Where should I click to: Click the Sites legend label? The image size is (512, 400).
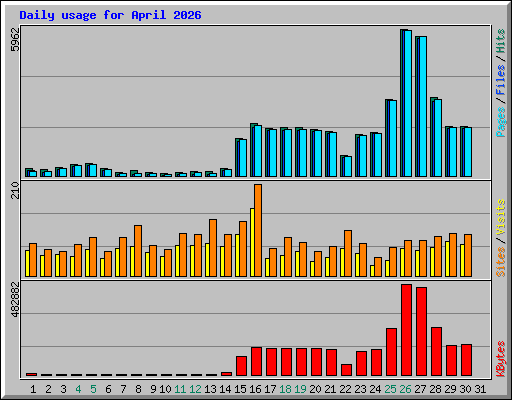pyautogui.click(x=500, y=262)
